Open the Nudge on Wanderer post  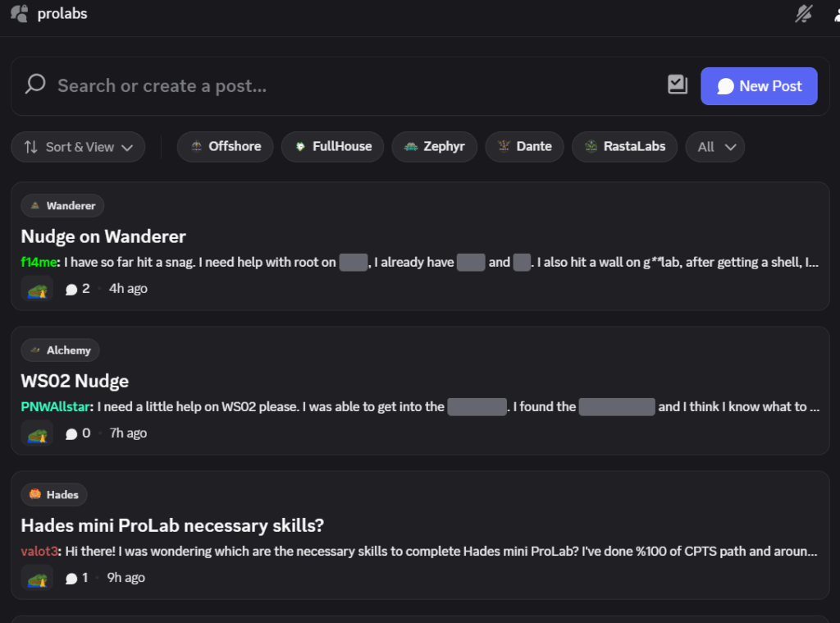pyautogui.click(x=103, y=236)
